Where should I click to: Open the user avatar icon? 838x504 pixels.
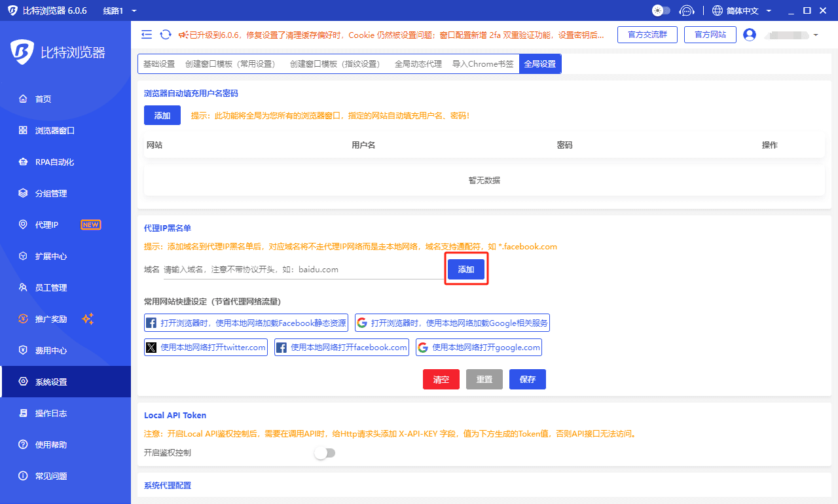tap(750, 35)
